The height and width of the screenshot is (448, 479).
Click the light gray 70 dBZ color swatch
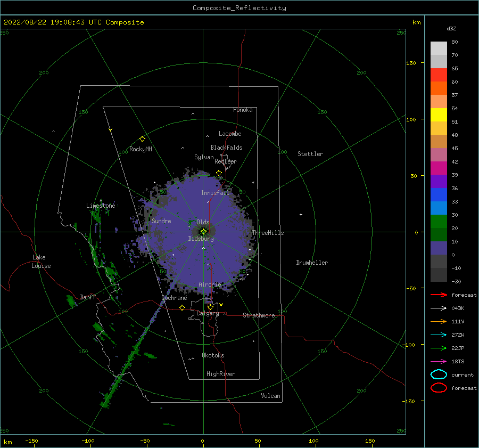coord(439,48)
